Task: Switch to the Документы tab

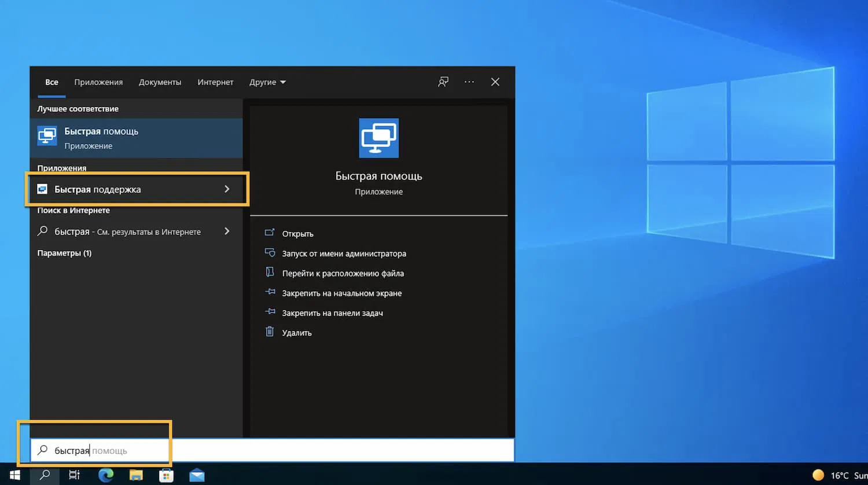Action: tap(160, 82)
